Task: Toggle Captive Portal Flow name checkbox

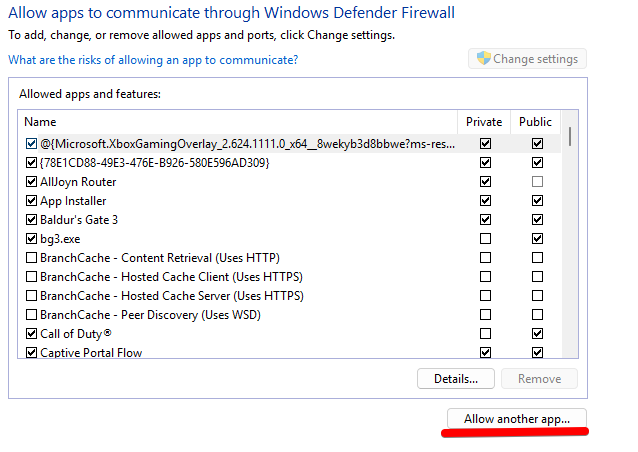Action: tap(31, 352)
